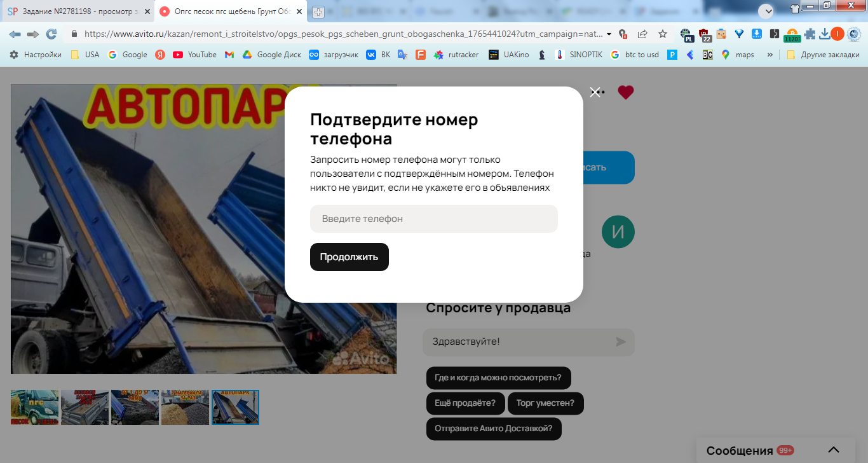Open the chess knight bookmark icon
The width and height of the screenshot is (868, 463).
(x=541, y=55)
